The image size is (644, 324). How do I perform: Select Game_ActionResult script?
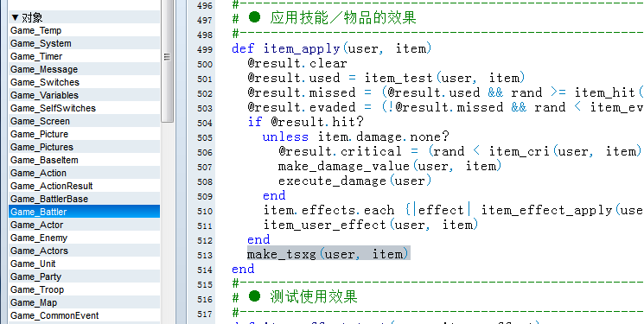84,186
